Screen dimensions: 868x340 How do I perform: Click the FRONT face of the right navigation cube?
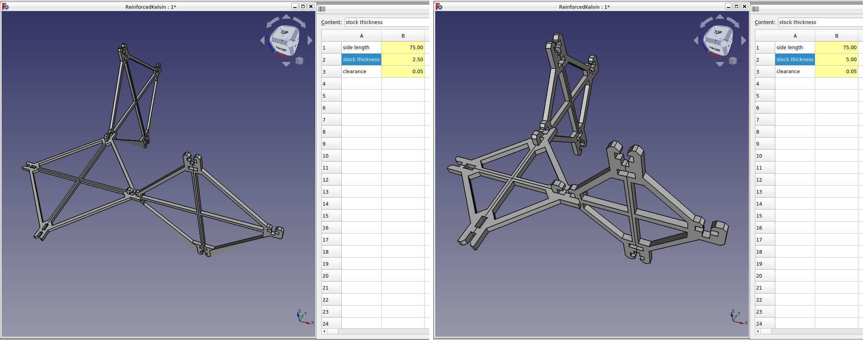[x=715, y=50]
